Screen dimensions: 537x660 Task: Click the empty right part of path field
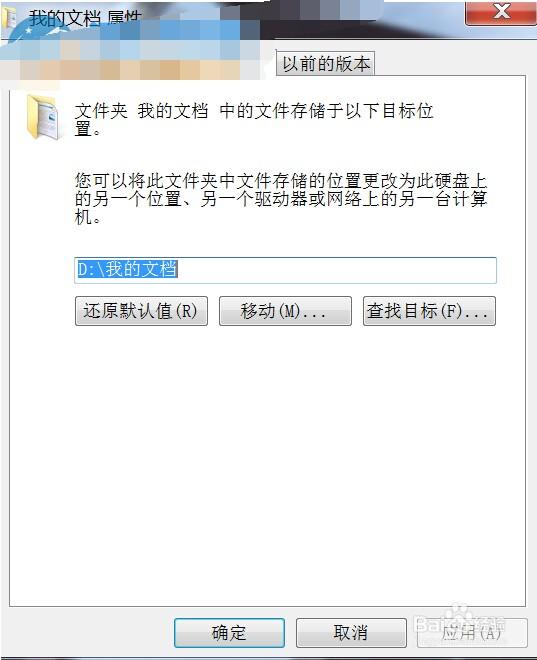[x=337, y=270]
